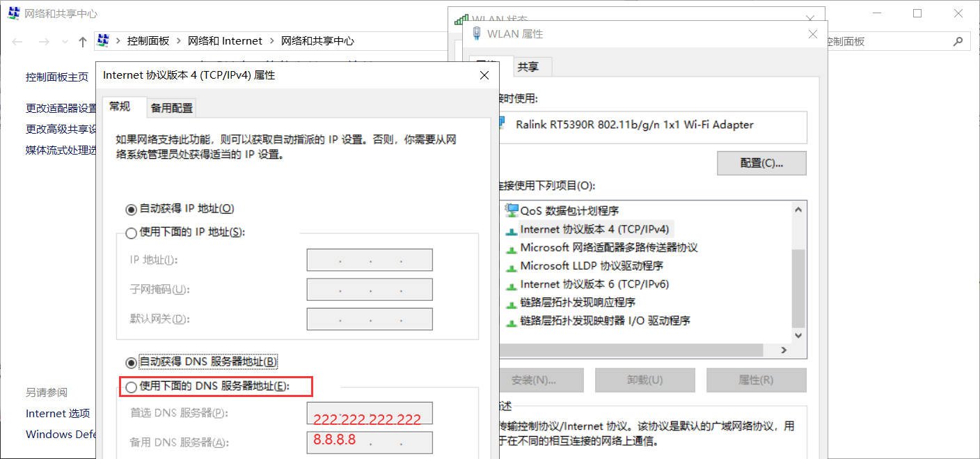Go up one level with the up arrow
The height and width of the screenshot is (459, 980).
[x=83, y=42]
